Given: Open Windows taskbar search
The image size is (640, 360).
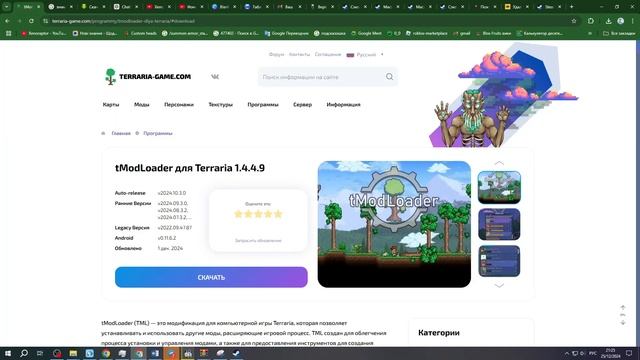Looking at the screenshot, I should [x=24, y=353].
